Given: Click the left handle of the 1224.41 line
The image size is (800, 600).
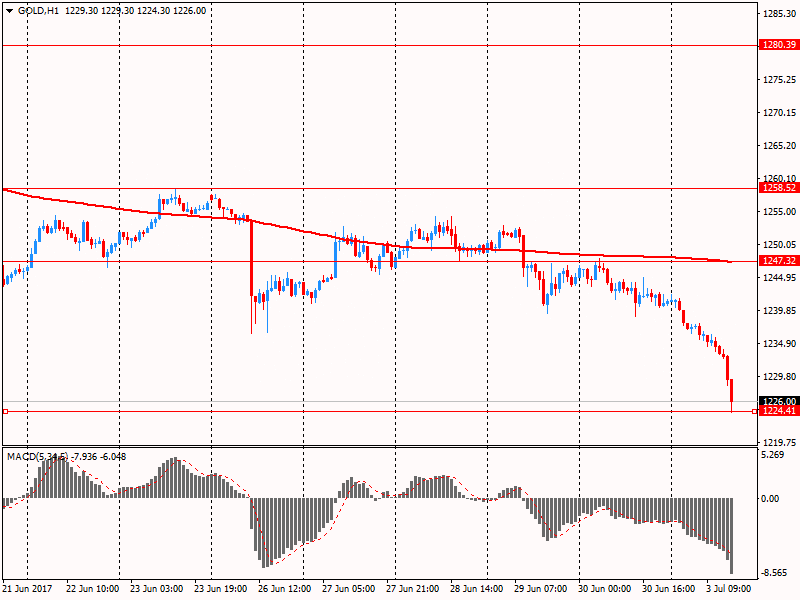Looking at the screenshot, I should pos(6,411).
